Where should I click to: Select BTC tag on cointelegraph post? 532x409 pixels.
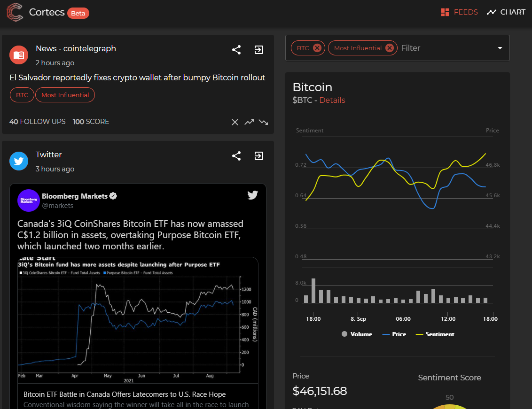pos(22,95)
